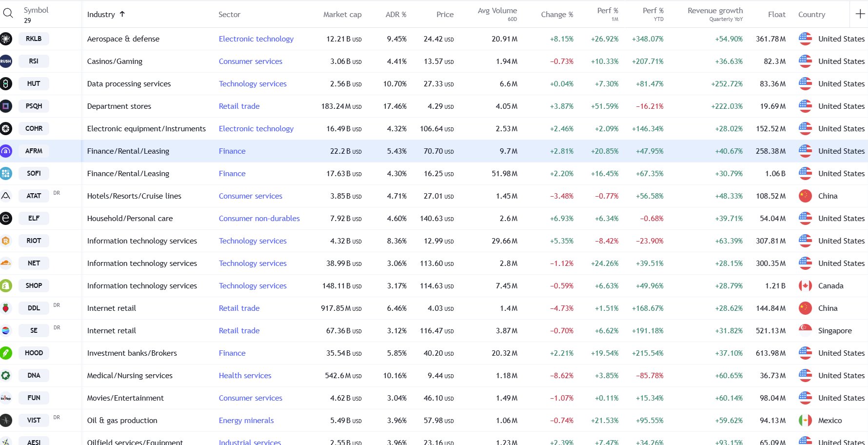
Task: Sort by Avg Volume 60D column
Action: click(497, 14)
